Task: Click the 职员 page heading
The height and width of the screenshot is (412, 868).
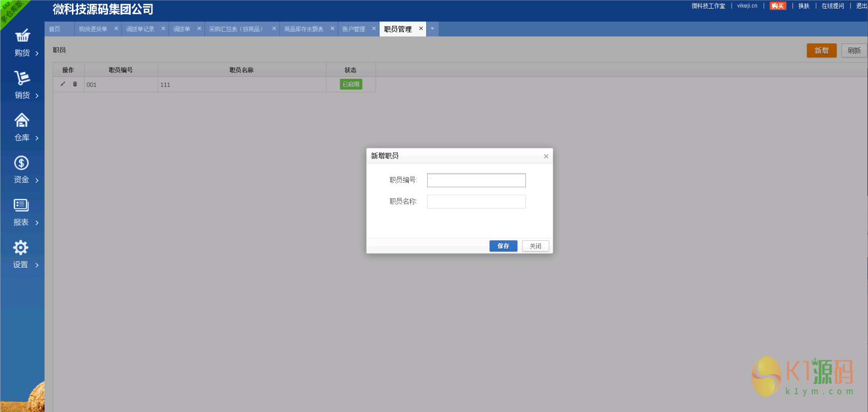Action: point(59,50)
